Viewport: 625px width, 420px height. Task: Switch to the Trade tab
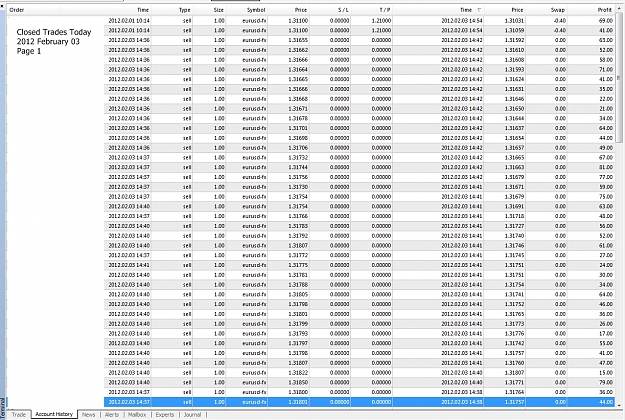pos(19,414)
